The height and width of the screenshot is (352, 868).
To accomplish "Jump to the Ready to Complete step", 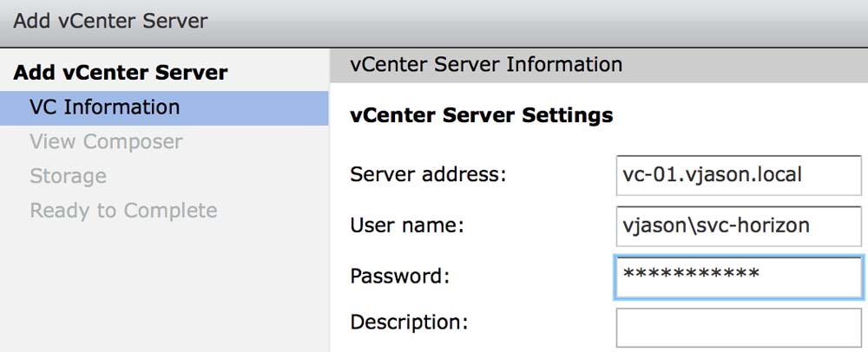I will coord(123,211).
